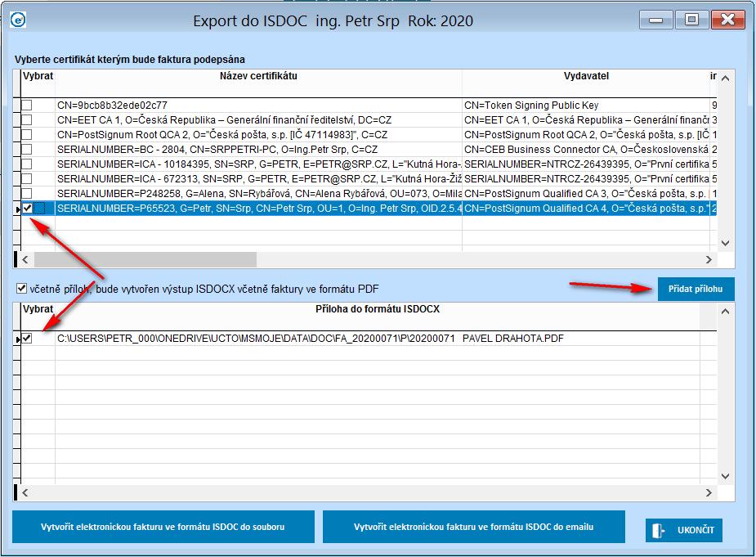The image size is (756, 557).
Task: Untick checkbox for P65523 Petr Srp certificate
Action: [x=28, y=209]
